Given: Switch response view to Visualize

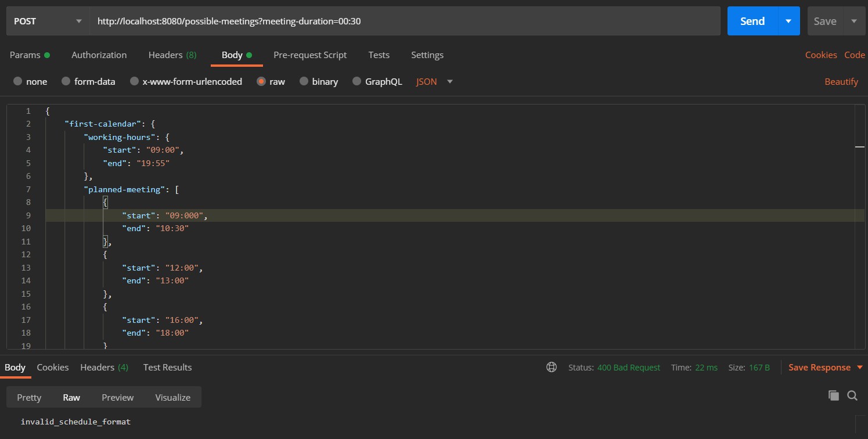Looking at the screenshot, I should tap(173, 397).
